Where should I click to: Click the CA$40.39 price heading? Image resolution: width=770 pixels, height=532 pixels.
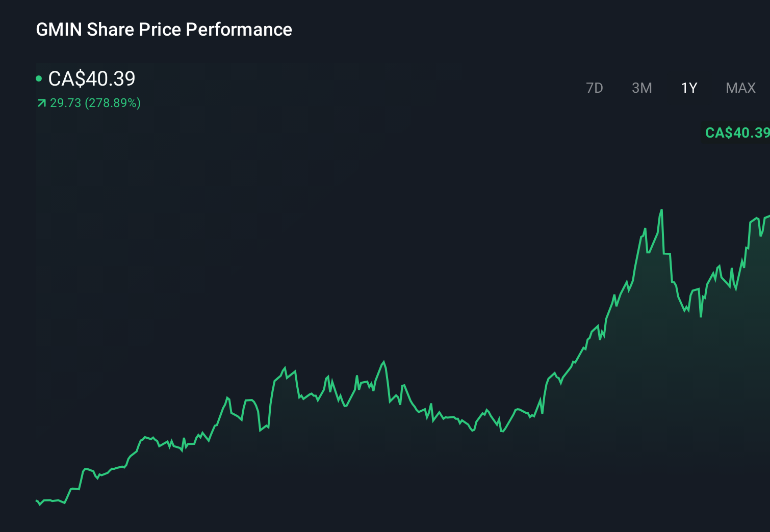click(92, 79)
